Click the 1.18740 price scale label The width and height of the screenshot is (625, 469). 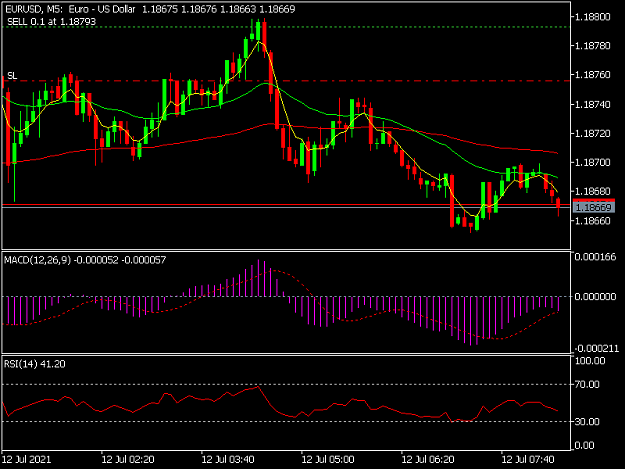[593, 104]
